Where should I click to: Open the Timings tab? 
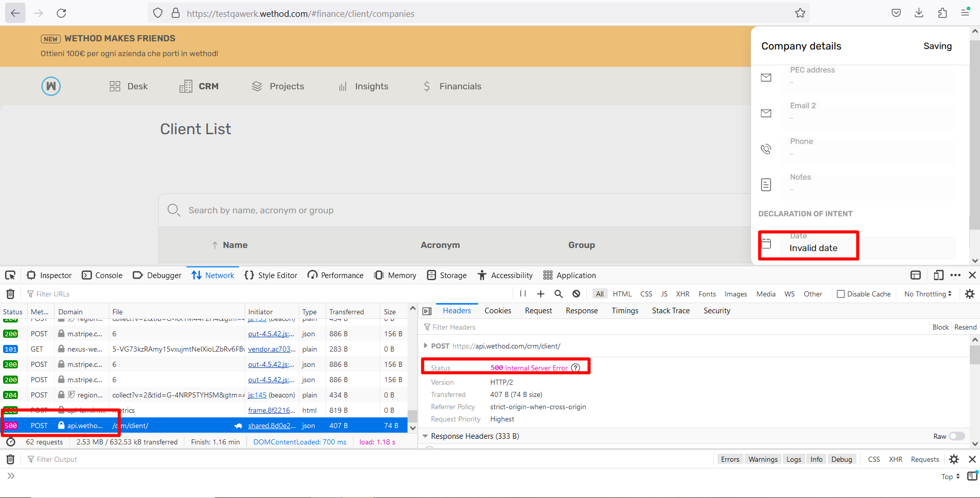tap(625, 311)
